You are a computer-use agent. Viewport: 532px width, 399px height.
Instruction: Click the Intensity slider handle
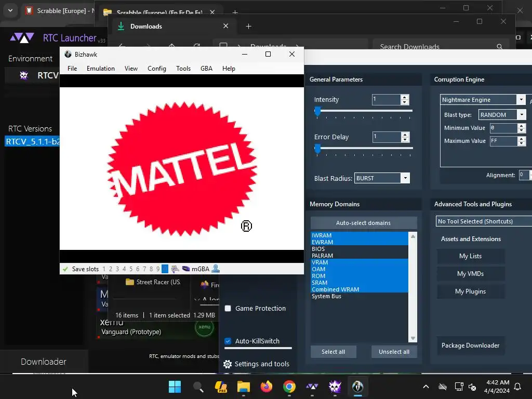(317, 111)
